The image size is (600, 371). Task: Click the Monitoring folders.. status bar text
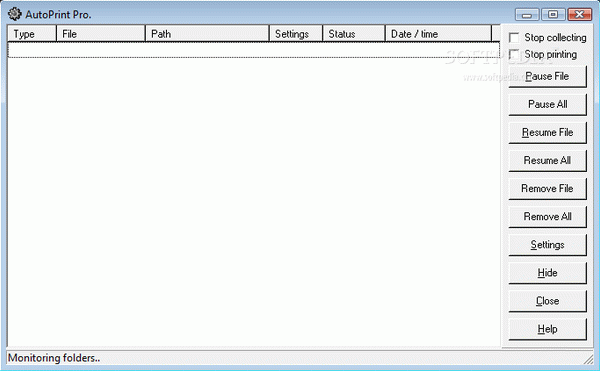pos(54,358)
